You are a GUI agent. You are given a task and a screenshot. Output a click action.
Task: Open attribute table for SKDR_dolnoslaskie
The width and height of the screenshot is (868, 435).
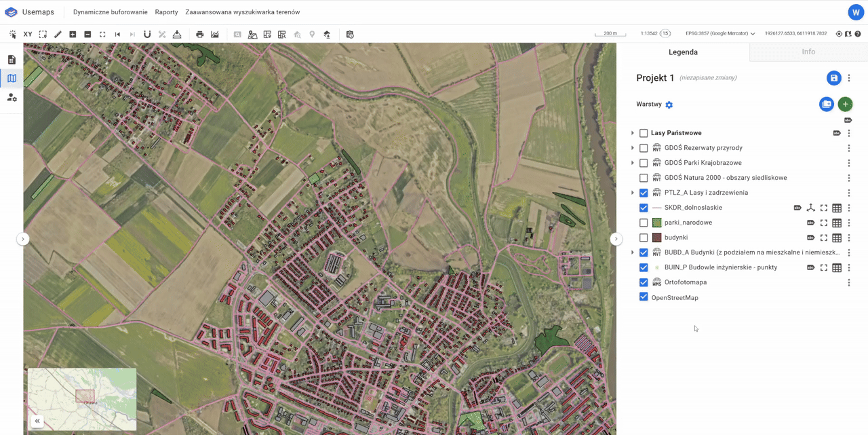click(x=837, y=208)
